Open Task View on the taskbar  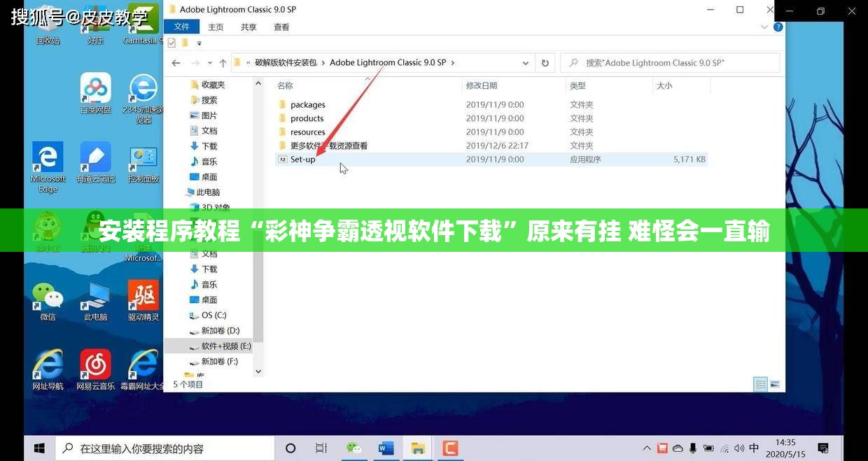pos(321,448)
